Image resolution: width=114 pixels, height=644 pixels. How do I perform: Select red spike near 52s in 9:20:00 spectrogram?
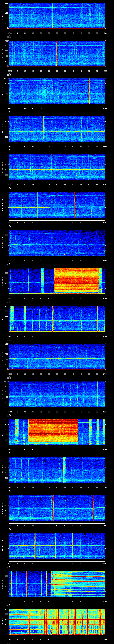(x=93, y=508)
